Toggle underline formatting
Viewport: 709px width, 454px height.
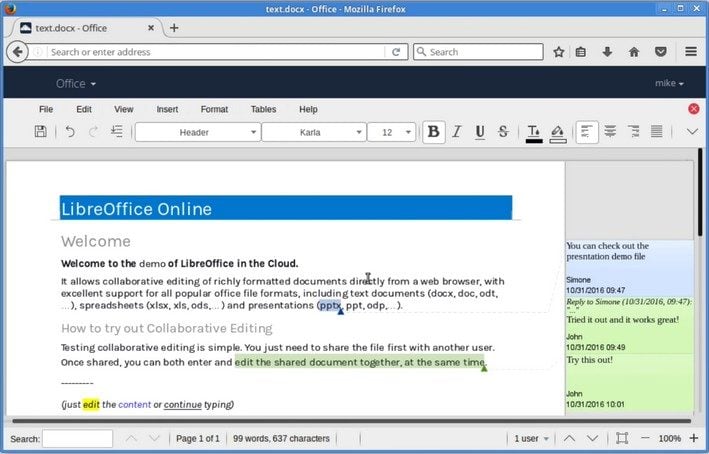(x=480, y=132)
